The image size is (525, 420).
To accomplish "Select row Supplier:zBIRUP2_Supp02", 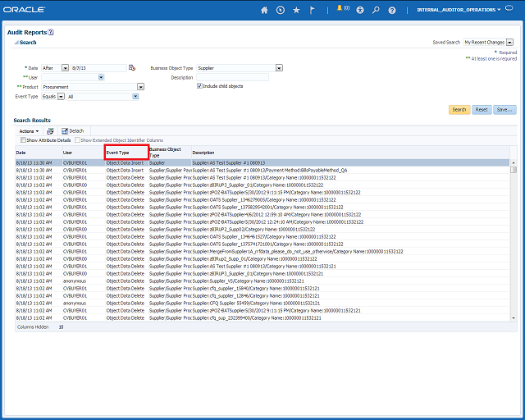I will (262, 230).
